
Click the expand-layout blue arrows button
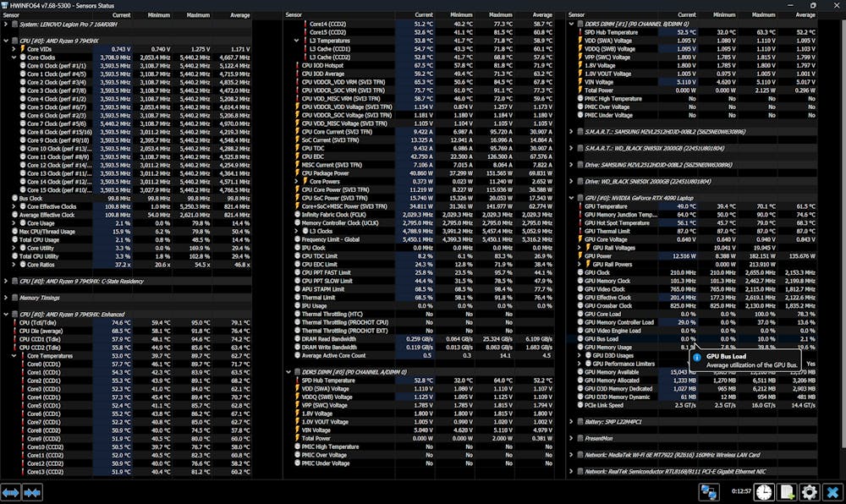11,493
